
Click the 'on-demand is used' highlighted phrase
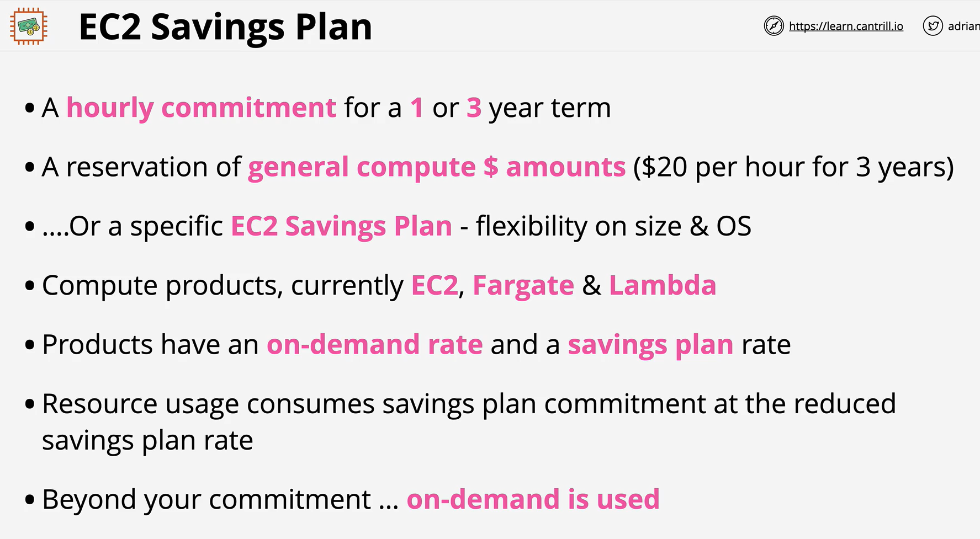point(533,499)
